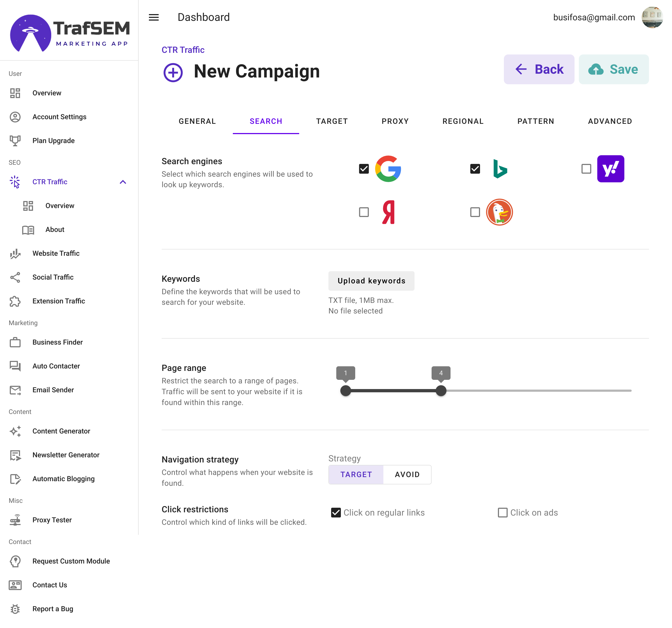Click the Contact Us card icon
This screenshot has width=672, height=628.
click(15, 585)
